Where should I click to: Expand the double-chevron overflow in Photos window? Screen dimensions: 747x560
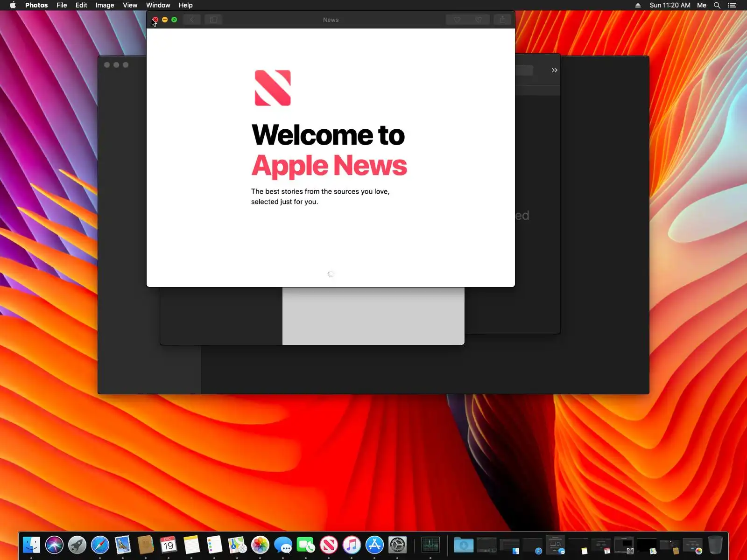pyautogui.click(x=554, y=70)
